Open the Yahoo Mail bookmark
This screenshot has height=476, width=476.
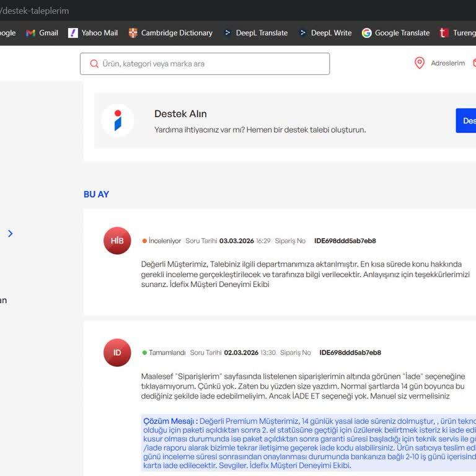tap(93, 33)
